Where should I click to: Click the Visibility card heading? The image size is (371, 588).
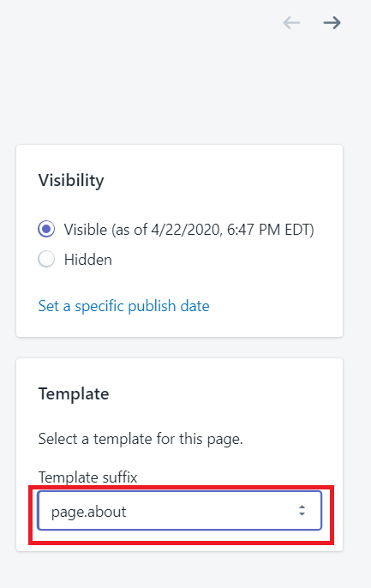71,180
